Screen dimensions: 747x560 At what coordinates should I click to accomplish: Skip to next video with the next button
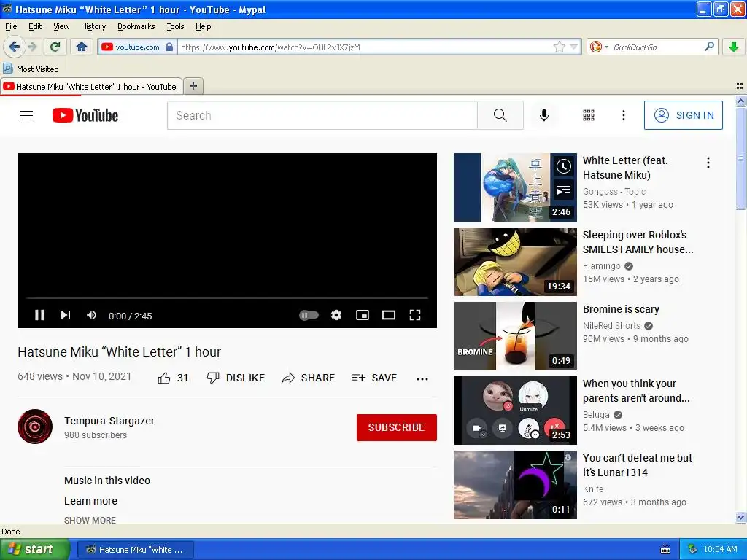[66, 315]
